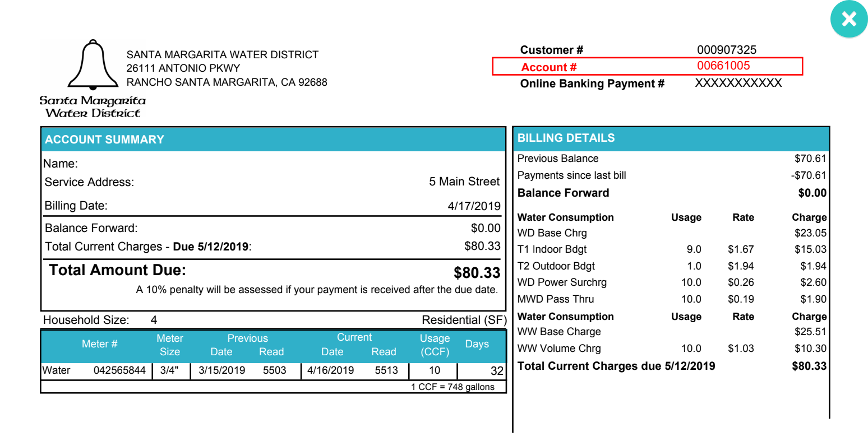This screenshot has width=868, height=441.
Task: Click the service address 5 Main Street
Action: click(x=464, y=182)
